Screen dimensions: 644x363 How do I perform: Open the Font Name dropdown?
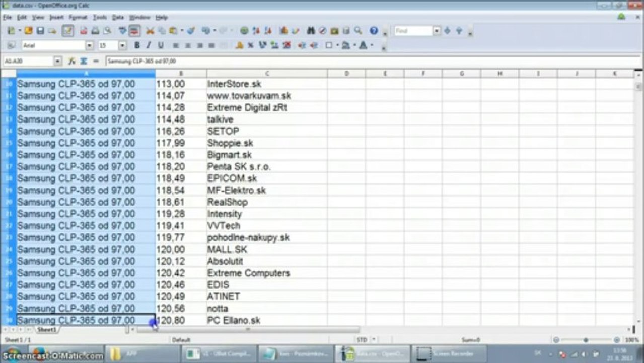pyautogui.click(x=90, y=45)
